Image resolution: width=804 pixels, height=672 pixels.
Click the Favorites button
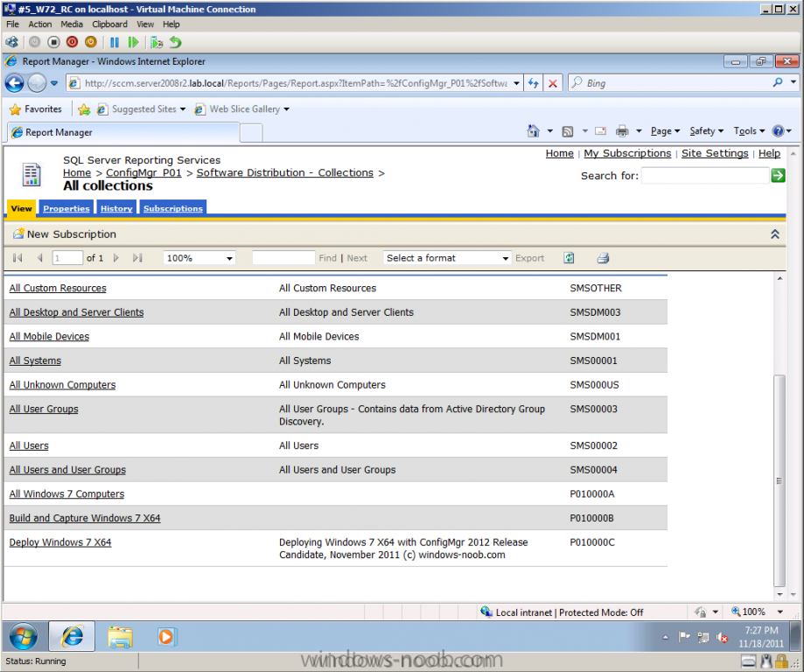[x=36, y=109]
